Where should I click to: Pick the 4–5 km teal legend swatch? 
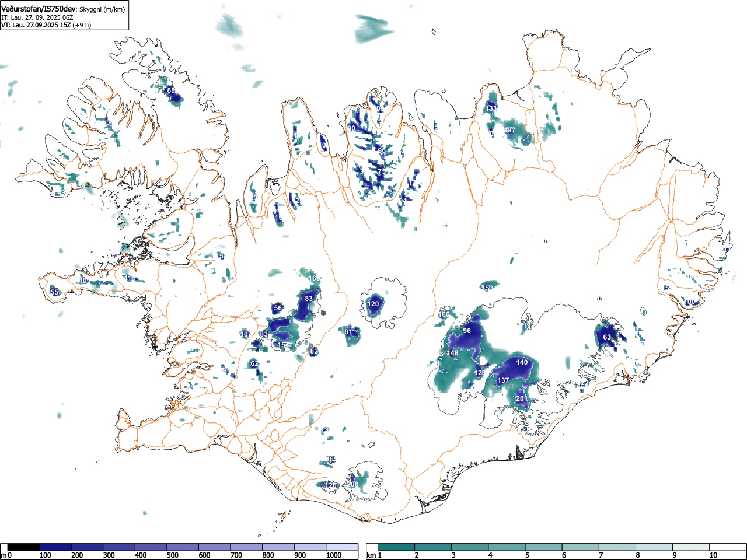pos(507,547)
